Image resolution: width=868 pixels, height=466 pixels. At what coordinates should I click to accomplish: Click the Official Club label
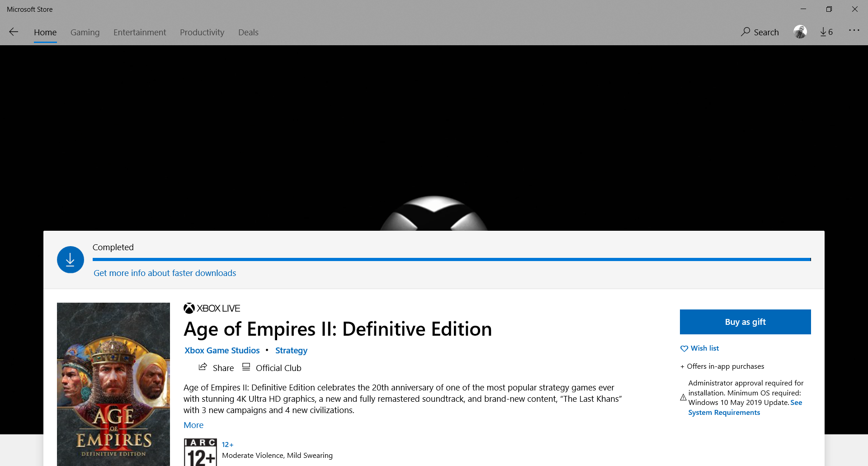(278, 368)
